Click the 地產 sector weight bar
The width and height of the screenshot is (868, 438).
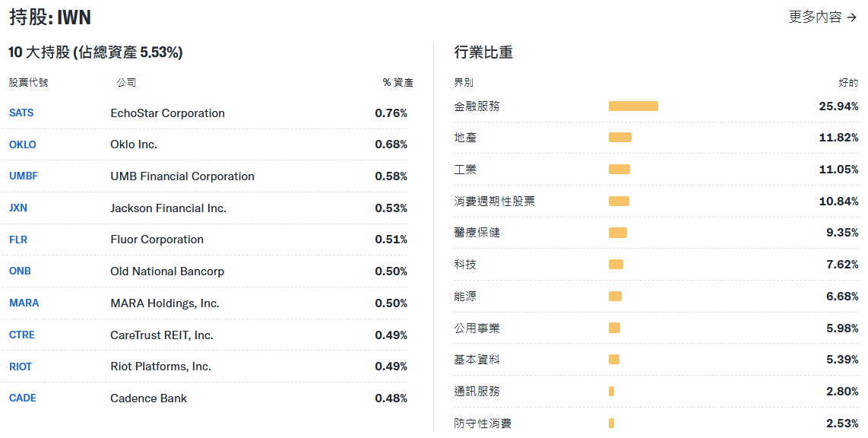pyautogui.click(x=620, y=138)
